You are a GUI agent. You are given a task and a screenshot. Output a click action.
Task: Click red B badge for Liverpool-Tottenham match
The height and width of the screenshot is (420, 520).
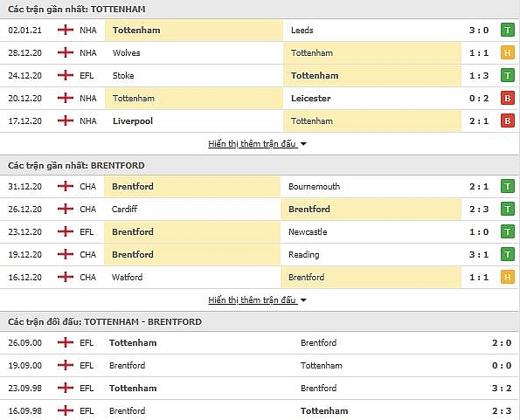[508, 120]
